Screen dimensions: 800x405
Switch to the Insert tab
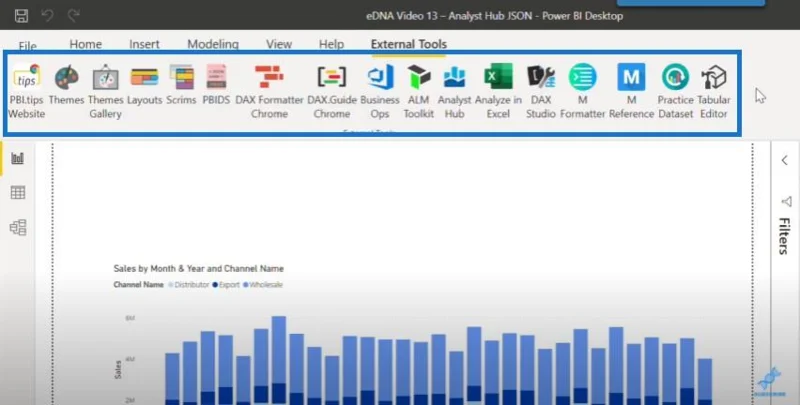pos(144,44)
